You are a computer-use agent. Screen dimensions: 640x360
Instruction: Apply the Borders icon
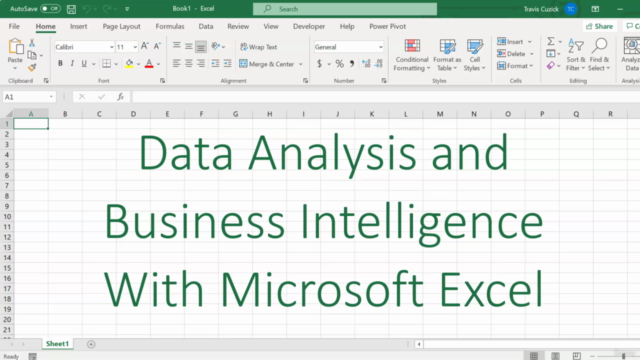(107, 64)
